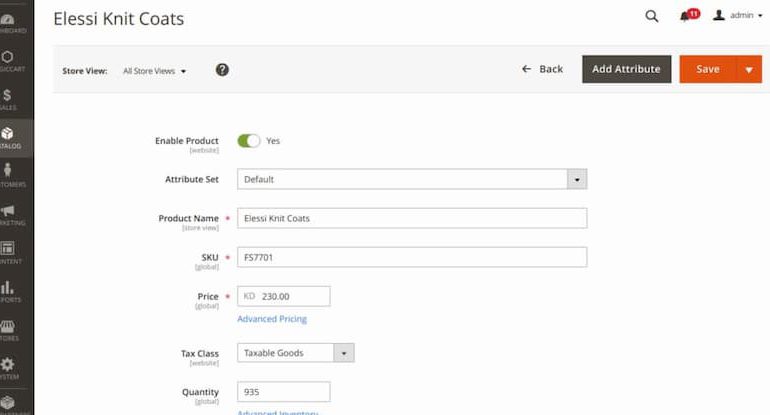Open the Save options dropdown arrow
The height and width of the screenshot is (415, 770).
coord(749,69)
